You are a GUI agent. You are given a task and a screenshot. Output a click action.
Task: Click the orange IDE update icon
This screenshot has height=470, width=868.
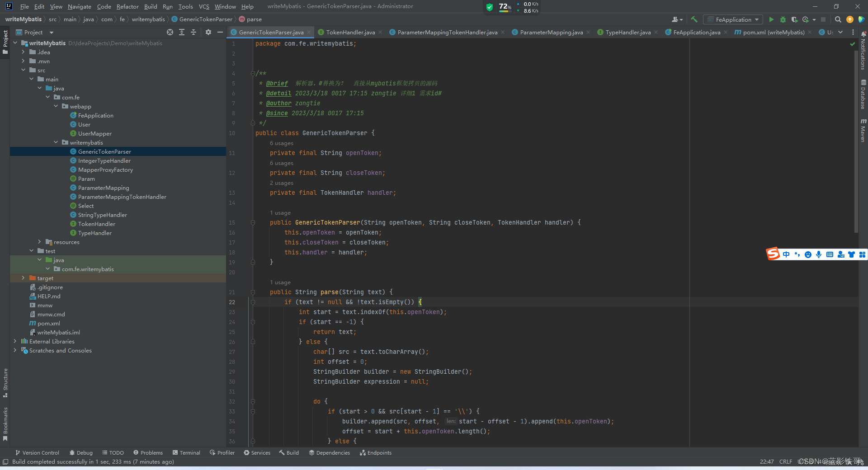[850, 19]
